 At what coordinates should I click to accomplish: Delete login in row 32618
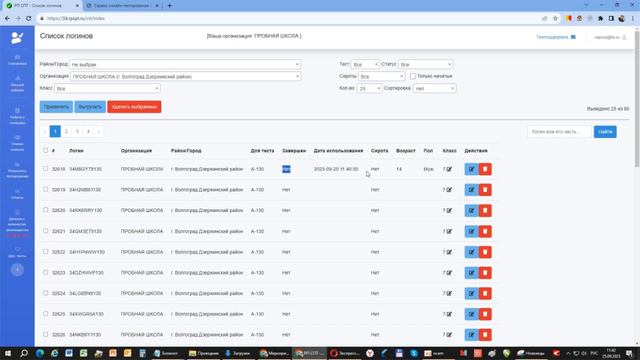click(485, 169)
